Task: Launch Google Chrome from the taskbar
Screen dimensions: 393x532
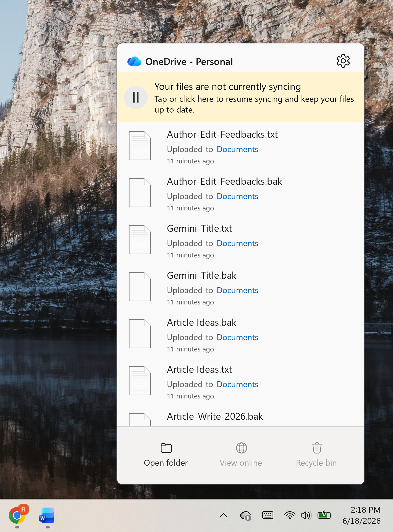Action: coord(17,515)
